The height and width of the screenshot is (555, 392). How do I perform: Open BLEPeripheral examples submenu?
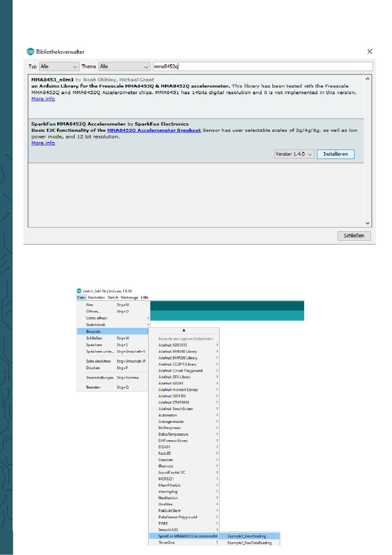(x=184, y=428)
